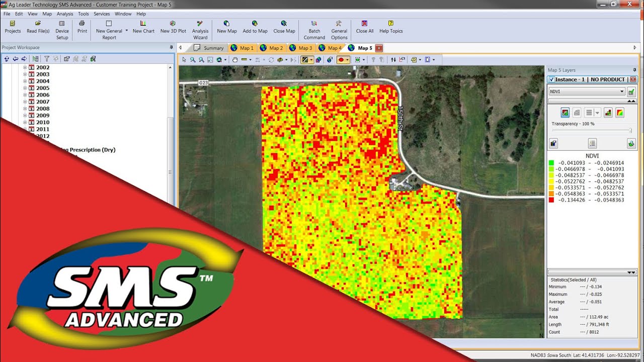Click the Close All icon
644x362 pixels.
[x=365, y=23]
